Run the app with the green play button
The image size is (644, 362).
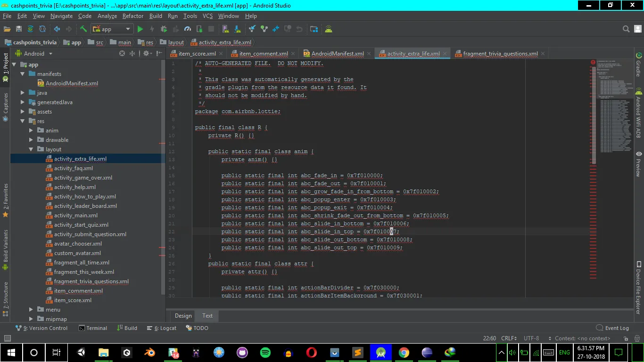(140, 29)
